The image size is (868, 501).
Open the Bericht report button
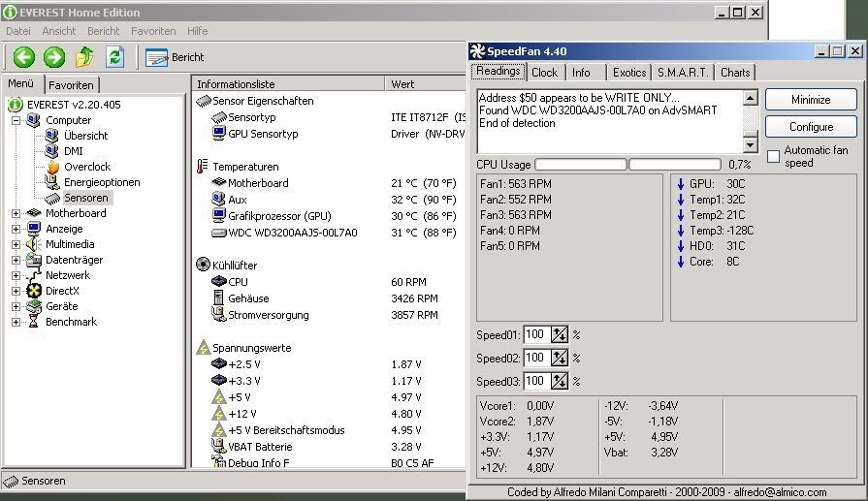[175, 57]
